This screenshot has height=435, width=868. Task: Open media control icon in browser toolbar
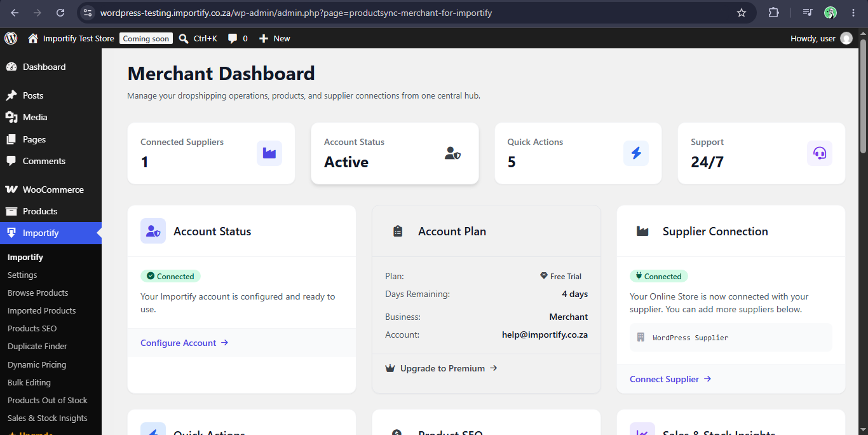[808, 13]
